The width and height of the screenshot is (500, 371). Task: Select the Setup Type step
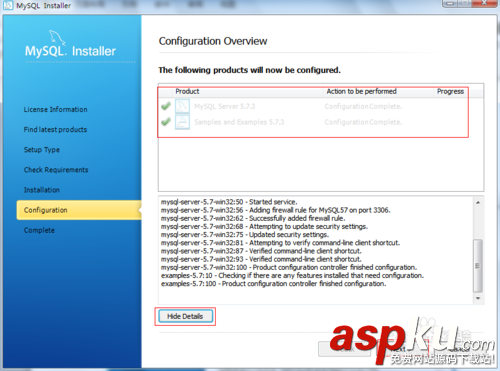pyautogui.click(x=42, y=150)
